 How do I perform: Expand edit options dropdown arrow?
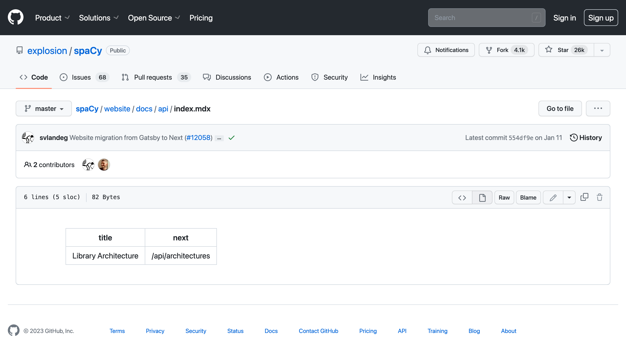click(569, 197)
